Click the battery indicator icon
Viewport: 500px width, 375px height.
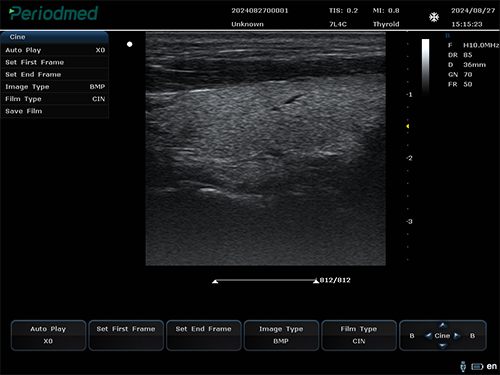(x=477, y=367)
